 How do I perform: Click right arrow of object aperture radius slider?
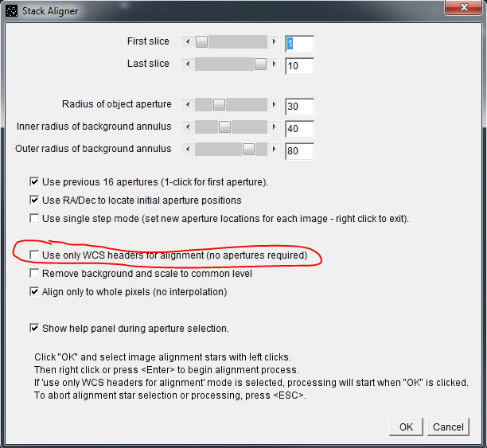click(275, 104)
